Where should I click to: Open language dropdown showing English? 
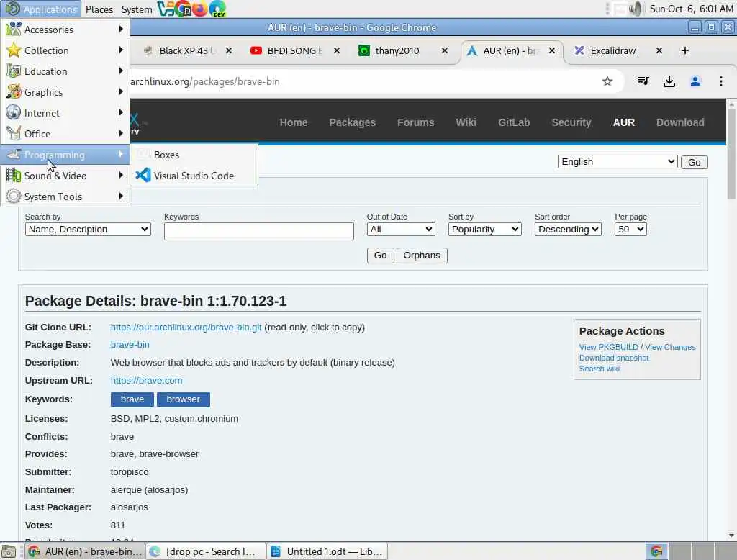point(617,162)
